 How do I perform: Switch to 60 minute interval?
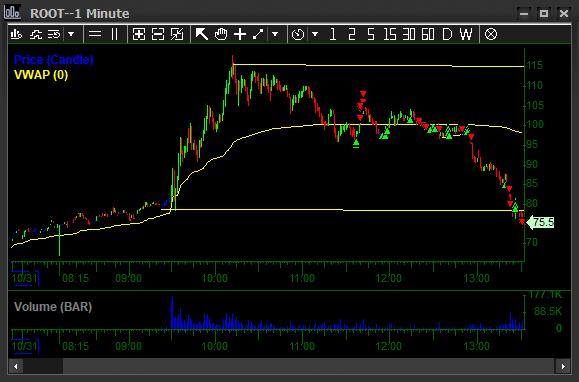pyautogui.click(x=428, y=34)
